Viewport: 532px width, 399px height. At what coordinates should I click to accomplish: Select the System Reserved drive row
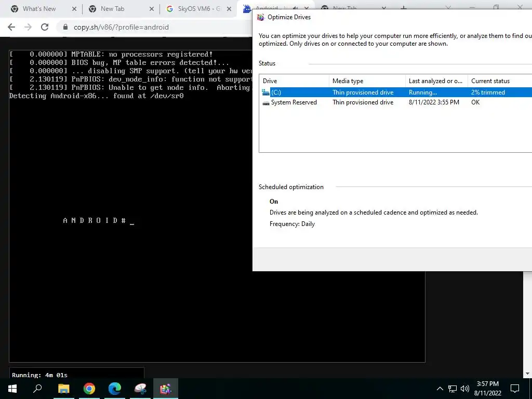[395, 102]
